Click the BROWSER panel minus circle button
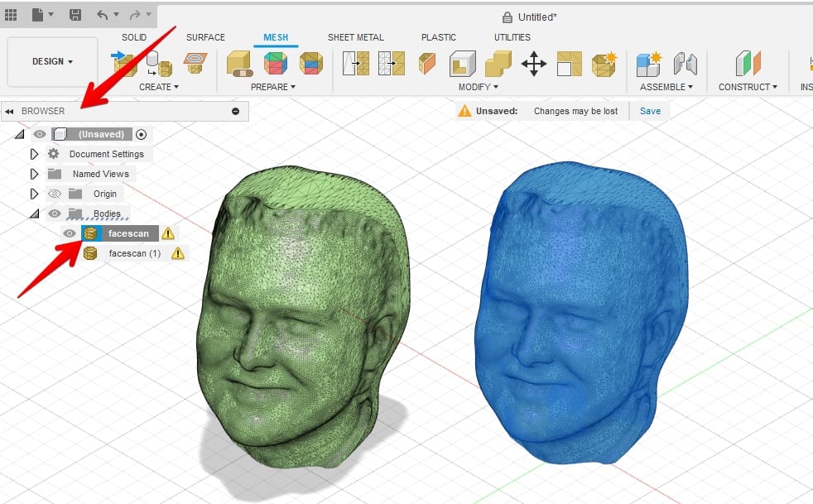Screen dimensions: 813x504 pos(235,111)
